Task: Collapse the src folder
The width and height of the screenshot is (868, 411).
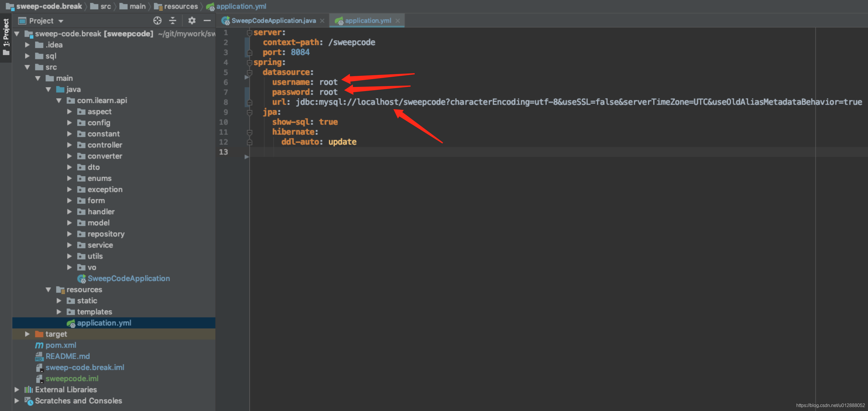Action: [27, 67]
